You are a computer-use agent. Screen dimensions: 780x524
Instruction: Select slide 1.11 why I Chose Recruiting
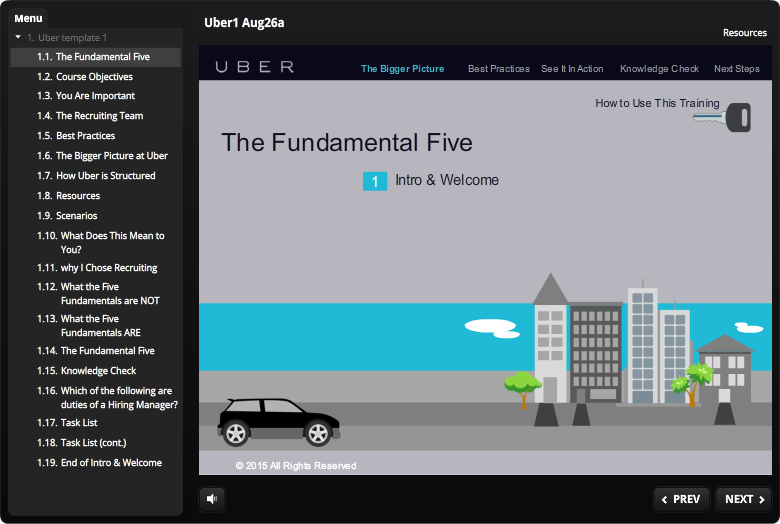[96, 268]
